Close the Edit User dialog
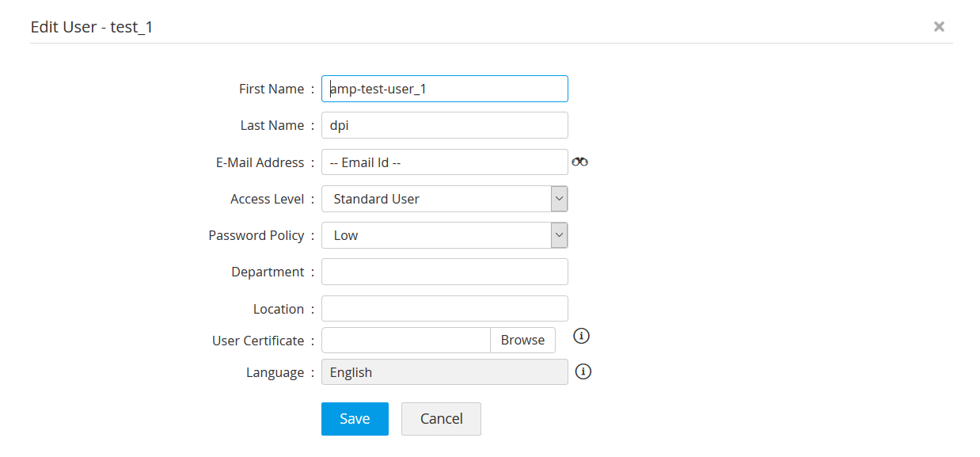Viewport: 980px width, 457px height. coord(939,26)
